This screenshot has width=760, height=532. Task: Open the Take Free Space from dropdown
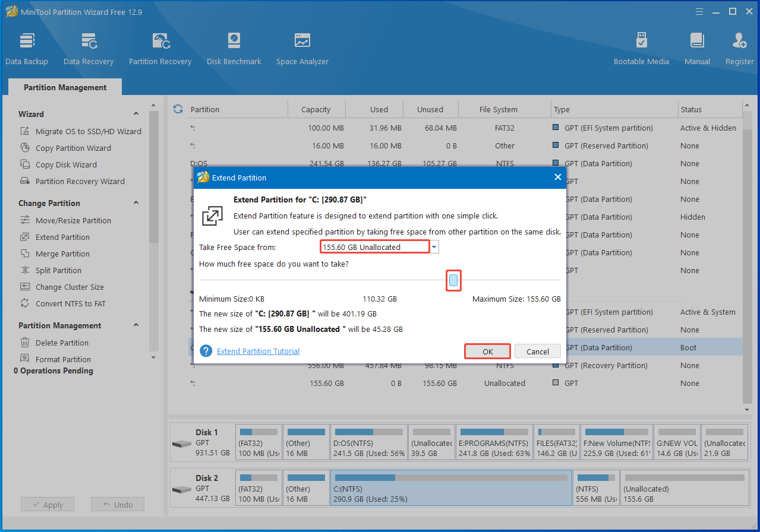pos(434,247)
